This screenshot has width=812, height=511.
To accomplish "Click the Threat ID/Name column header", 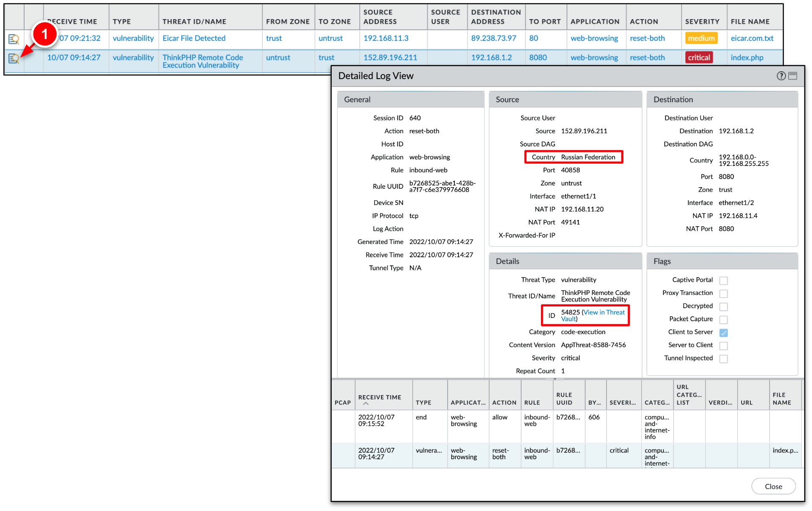I will [194, 22].
